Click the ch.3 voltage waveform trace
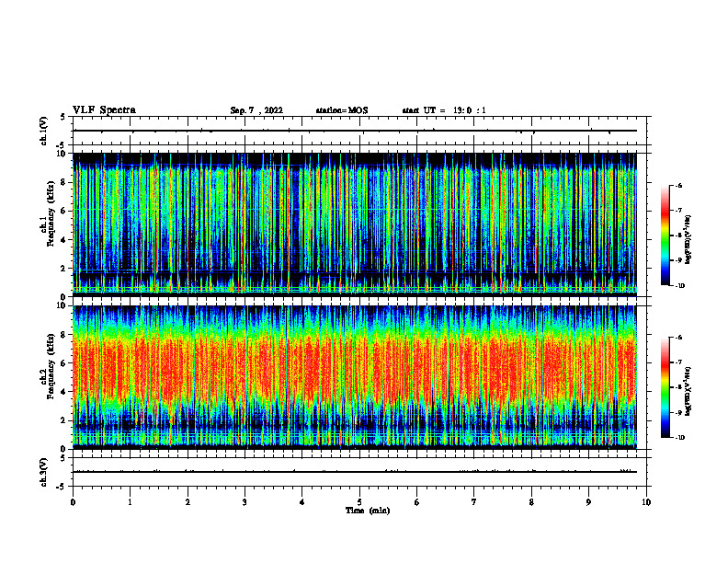 coord(355,472)
